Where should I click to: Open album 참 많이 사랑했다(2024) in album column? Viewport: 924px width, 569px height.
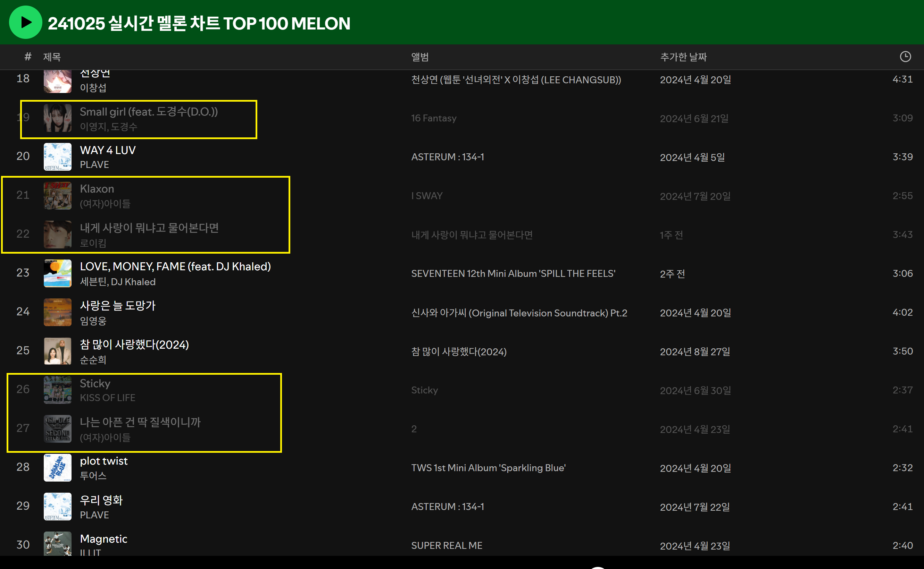pyautogui.click(x=459, y=351)
